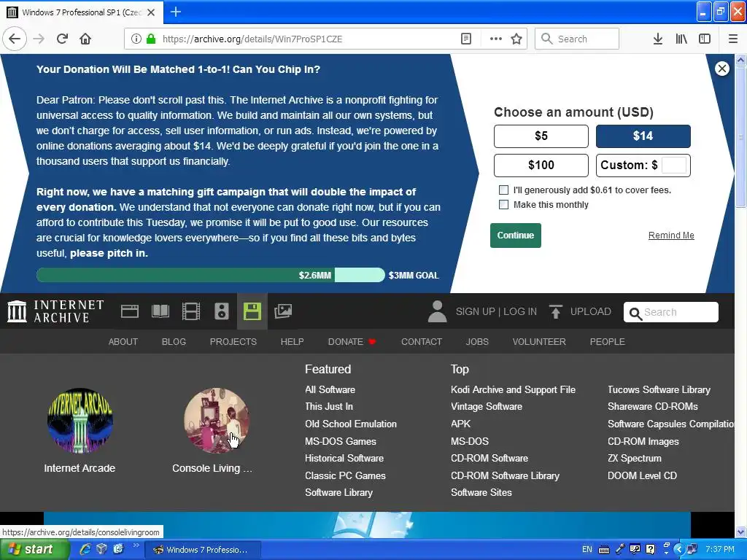Open the Texts book icon in Archive nav
This screenshot has width=747, height=560.
pyautogui.click(x=160, y=311)
